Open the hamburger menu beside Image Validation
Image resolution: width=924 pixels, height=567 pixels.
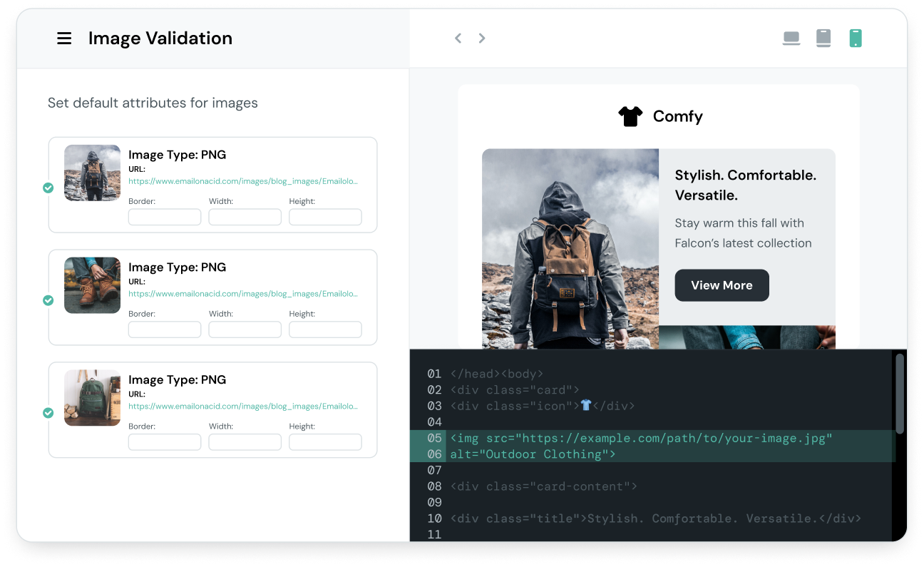click(64, 39)
